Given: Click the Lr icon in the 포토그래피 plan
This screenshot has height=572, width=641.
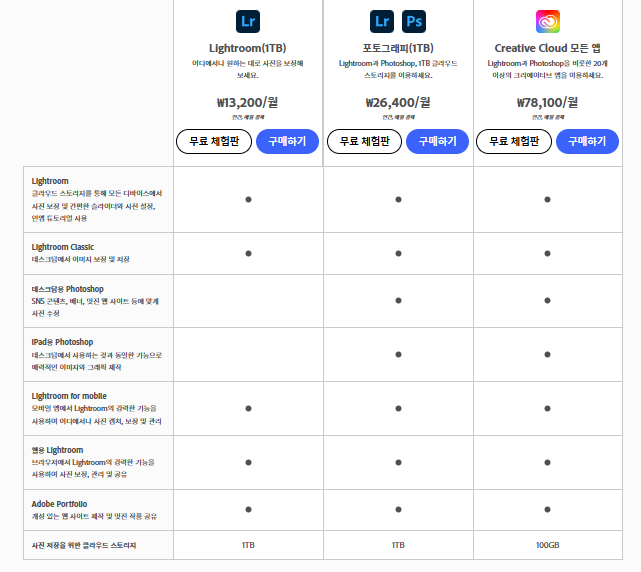Looking at the screenshot, I should pyautogui.click(x=382, y=21).
